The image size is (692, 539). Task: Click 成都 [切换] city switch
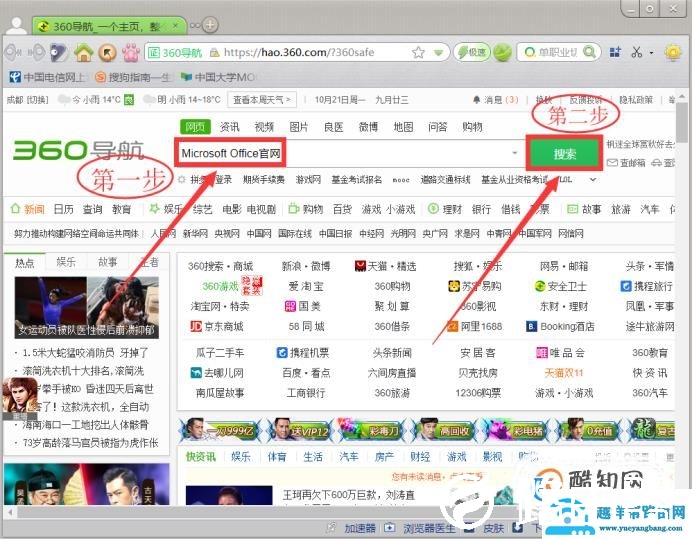[x=27, y=100]
